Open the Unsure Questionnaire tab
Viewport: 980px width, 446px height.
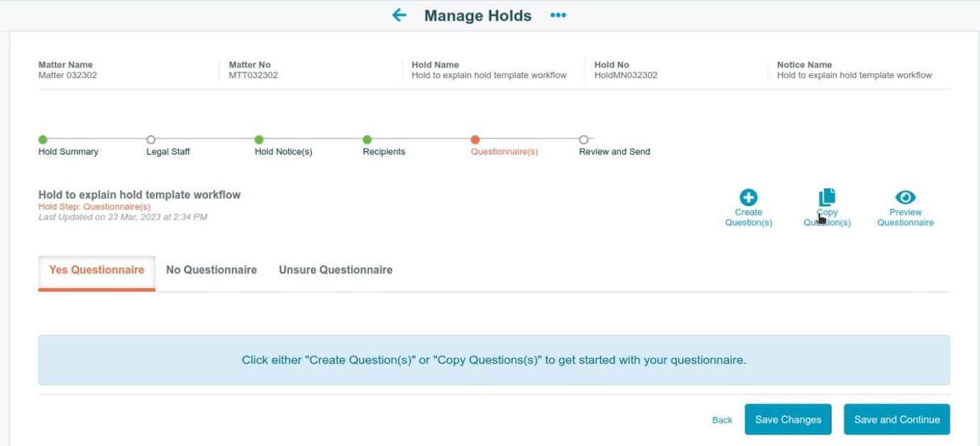(336, 271)
